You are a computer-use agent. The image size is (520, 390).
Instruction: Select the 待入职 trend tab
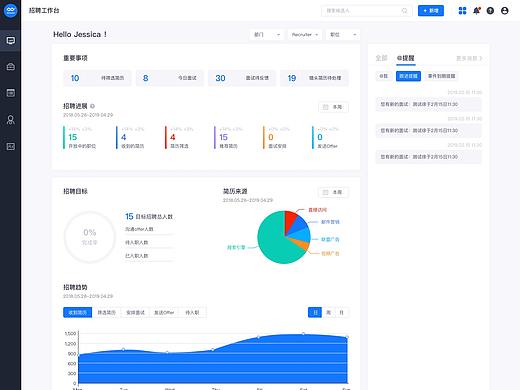pos(192,312)
